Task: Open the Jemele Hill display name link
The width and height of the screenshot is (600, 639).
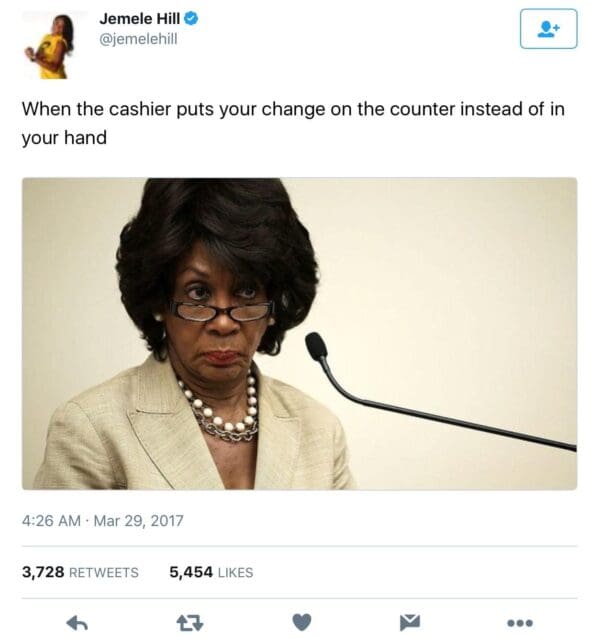Action: pyautogui.click(x=140, y=18)
